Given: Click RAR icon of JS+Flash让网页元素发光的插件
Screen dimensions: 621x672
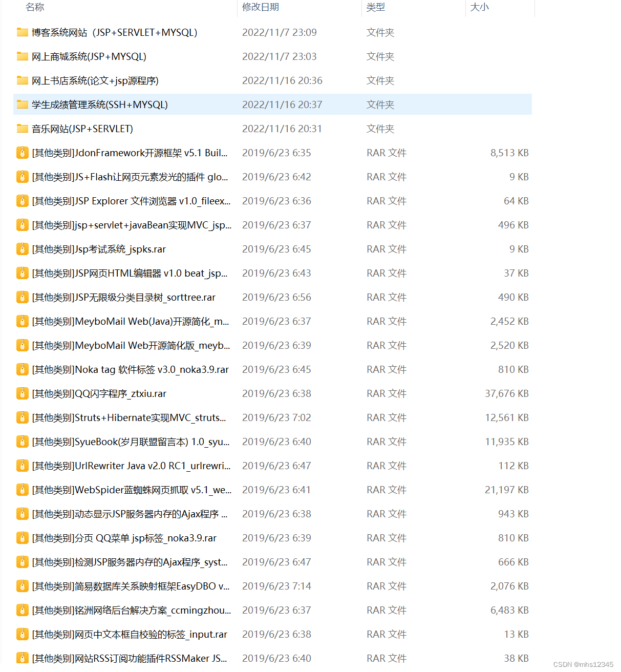Looking at the screenshot, I should 23,177.
